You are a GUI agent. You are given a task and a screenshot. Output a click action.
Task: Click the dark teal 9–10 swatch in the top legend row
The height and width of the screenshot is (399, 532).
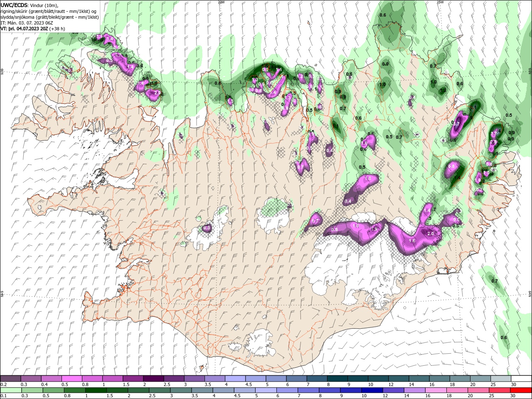click(x=357, y=379)
